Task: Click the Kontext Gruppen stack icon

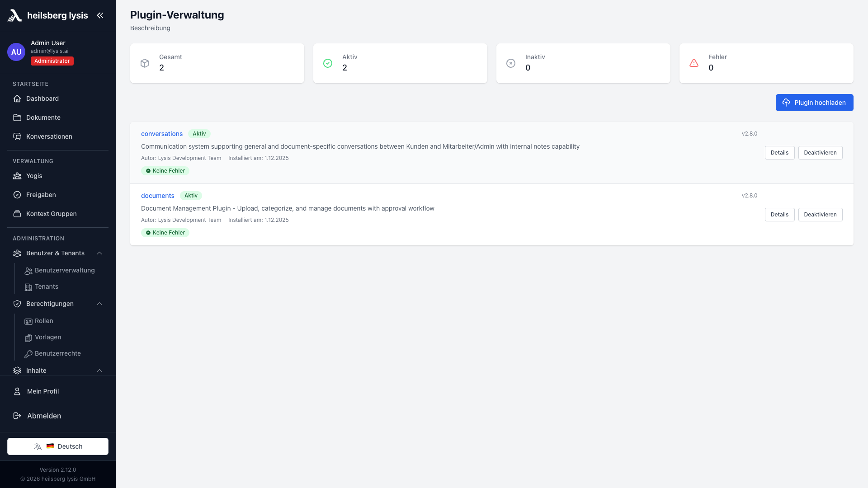Action: pos(17,214)
